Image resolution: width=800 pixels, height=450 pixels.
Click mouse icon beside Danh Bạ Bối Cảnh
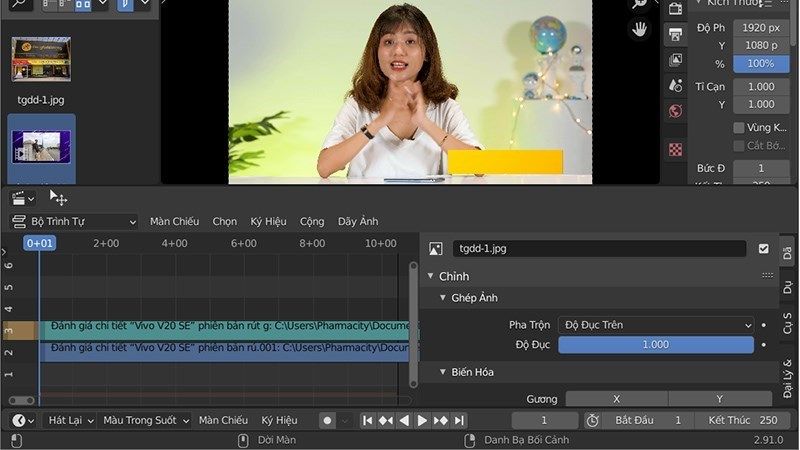[x=470, y=440]
